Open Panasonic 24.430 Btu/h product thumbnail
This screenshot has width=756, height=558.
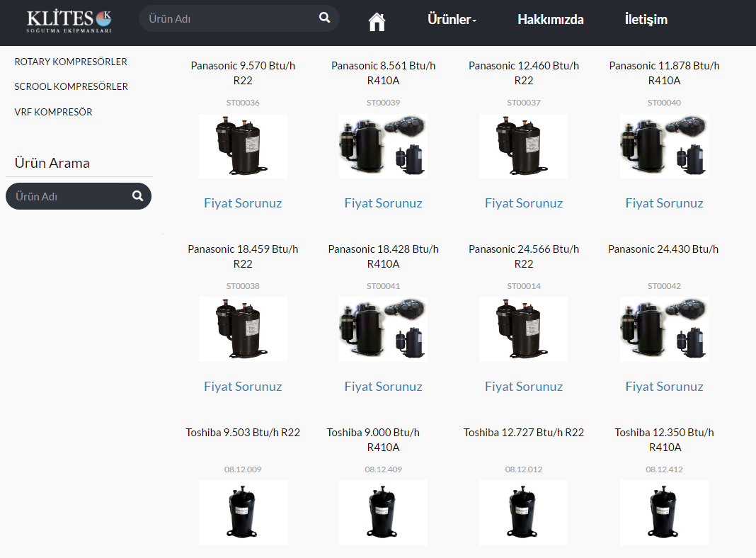[x=665, y=329]
